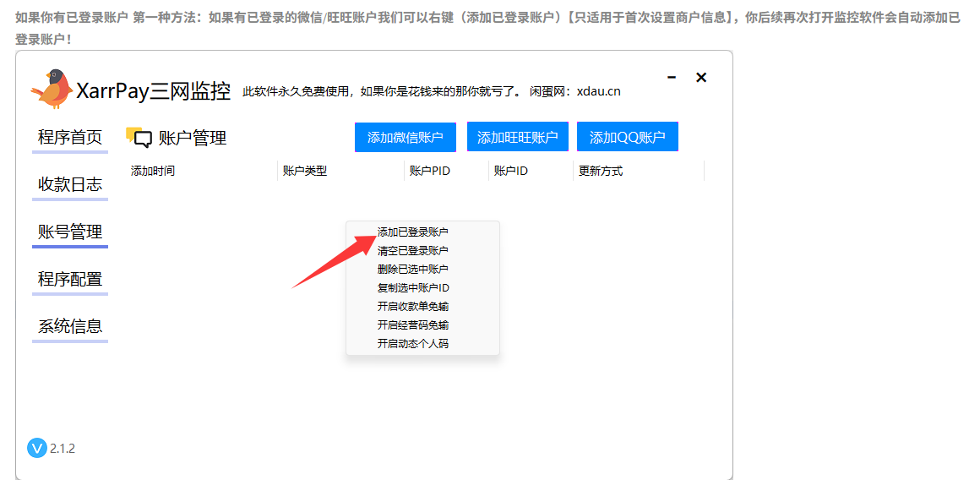Toggle 开启经营码免输 menu option
Image resolution: width=980 pixels, height=480 pixels.
click(x=413, y=325)
